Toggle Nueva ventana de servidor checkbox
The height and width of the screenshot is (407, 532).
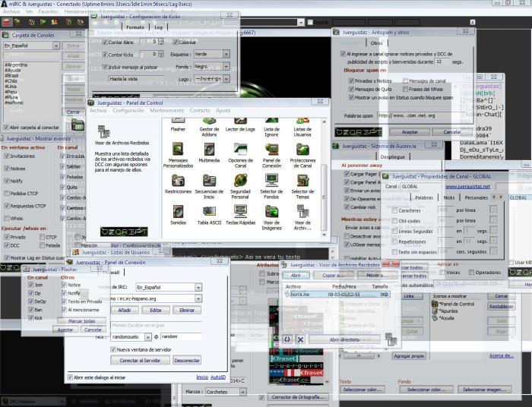coord(113,349)
